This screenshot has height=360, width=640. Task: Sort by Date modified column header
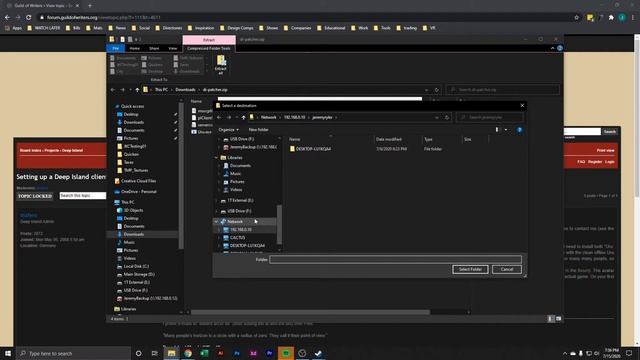tap(389, 140)
